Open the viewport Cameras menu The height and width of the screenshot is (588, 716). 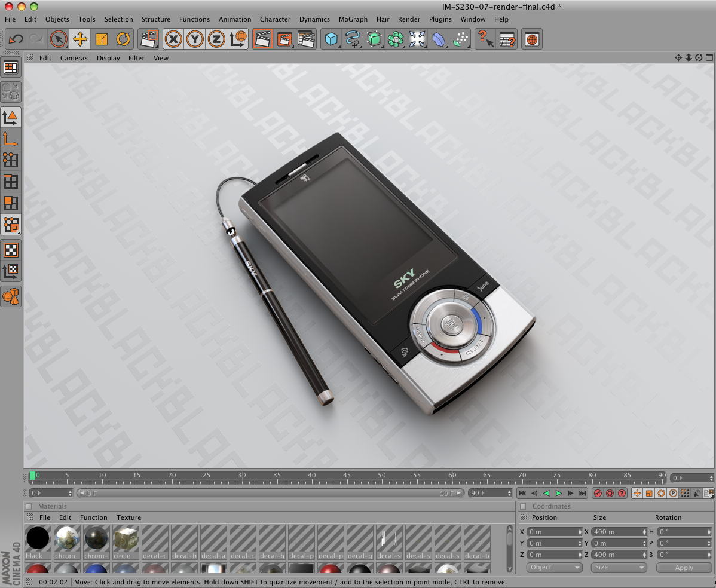pos(74,58)
